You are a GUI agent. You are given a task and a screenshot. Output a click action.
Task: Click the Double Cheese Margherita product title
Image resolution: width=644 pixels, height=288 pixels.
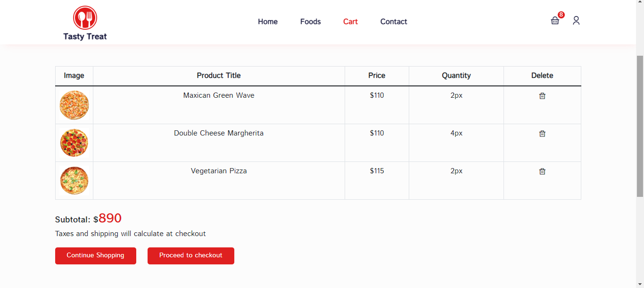click(x=219, y=133)
